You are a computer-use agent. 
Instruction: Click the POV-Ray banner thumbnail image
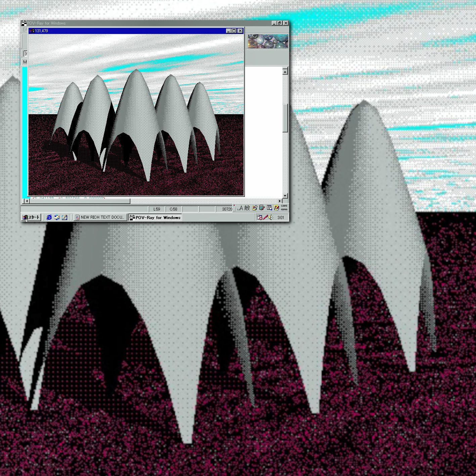[x=268, y=41]
